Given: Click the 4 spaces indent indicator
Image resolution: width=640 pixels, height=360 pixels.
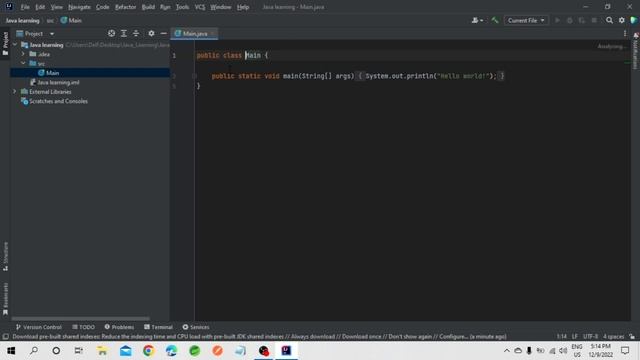Looking at the screenshot, I should coord(613,337).
